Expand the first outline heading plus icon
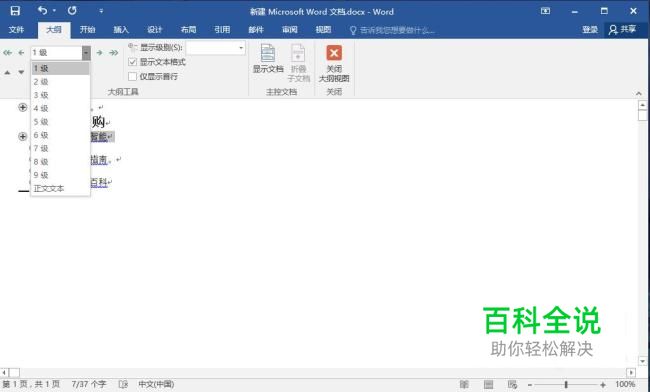Screen dimensions: 650x392 [23, 108]
